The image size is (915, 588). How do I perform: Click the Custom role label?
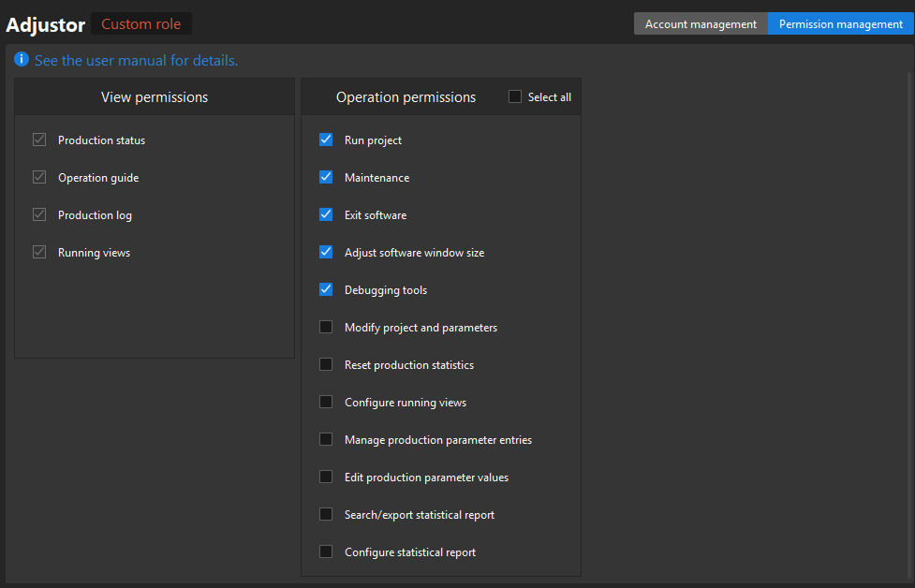click(141, 24)
